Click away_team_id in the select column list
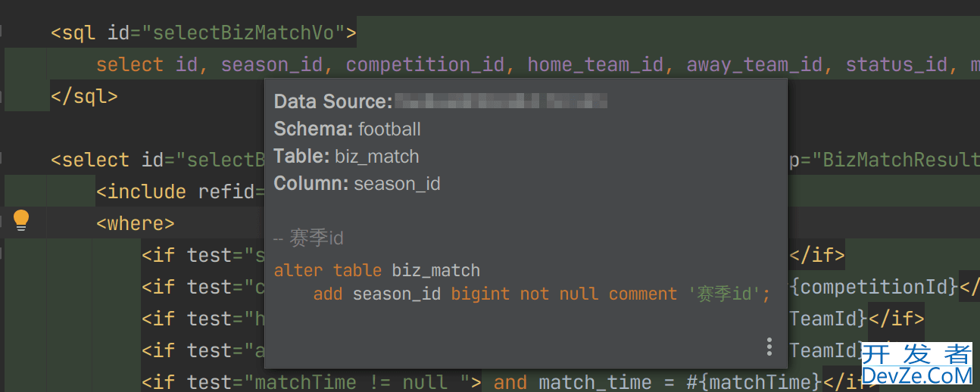This screenshot has width=980, height=392. coord(754,65)
